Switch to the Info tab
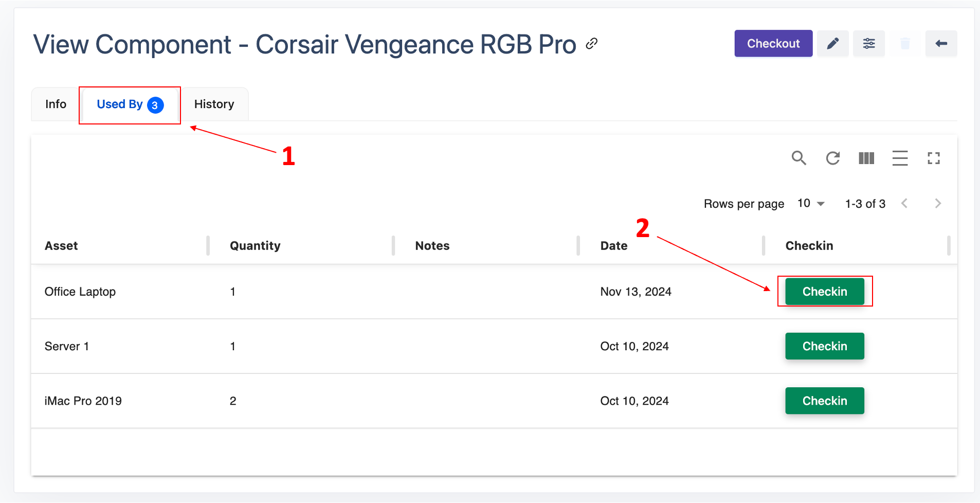The width and height of the screenshot is (980, 503). coord(56,104)
